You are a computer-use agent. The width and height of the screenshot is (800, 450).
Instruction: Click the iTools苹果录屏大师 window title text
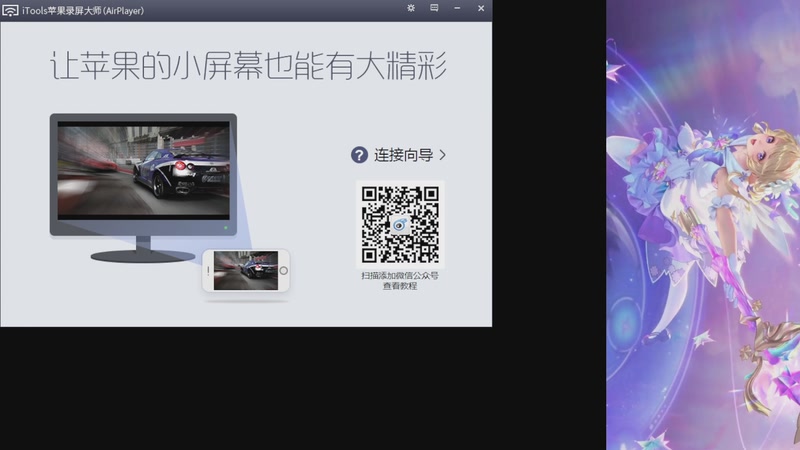click(x=83, y=10)
